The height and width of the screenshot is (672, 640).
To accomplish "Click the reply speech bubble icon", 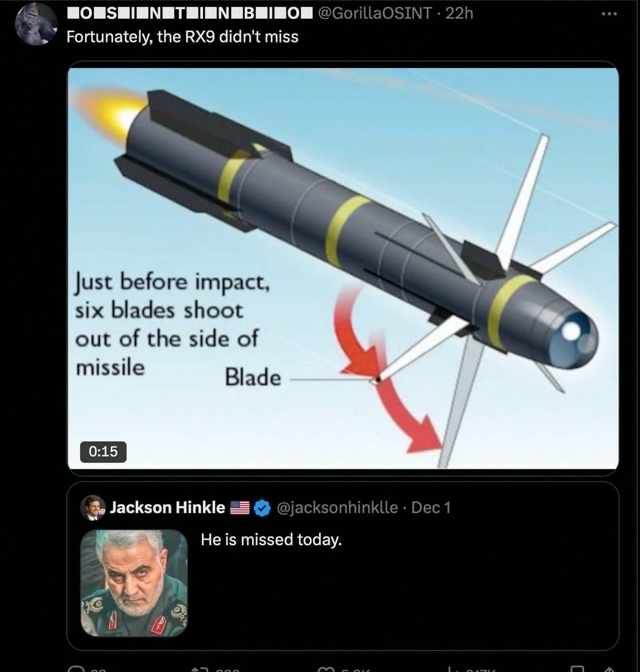I will click(76, 669).
